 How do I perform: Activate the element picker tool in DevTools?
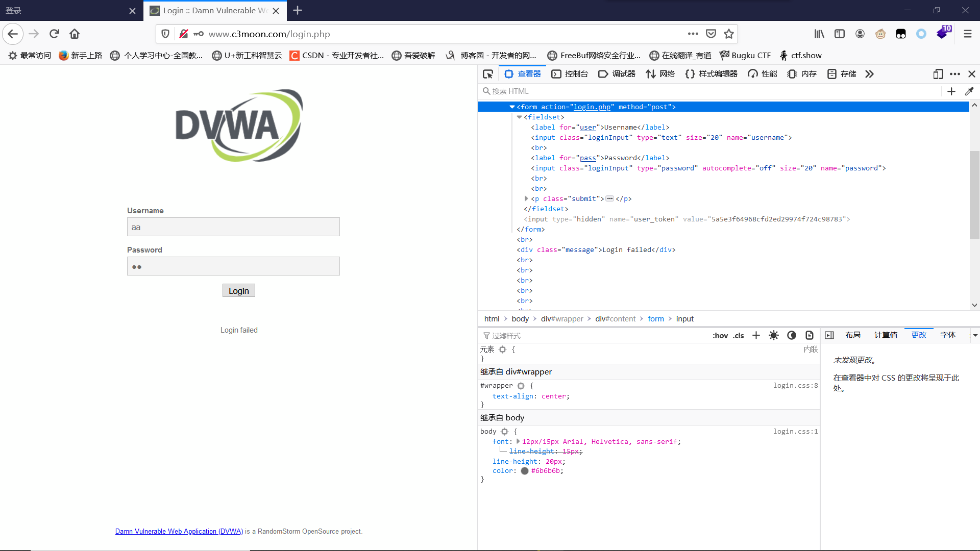pyautogui.click(x=488, y=74)
